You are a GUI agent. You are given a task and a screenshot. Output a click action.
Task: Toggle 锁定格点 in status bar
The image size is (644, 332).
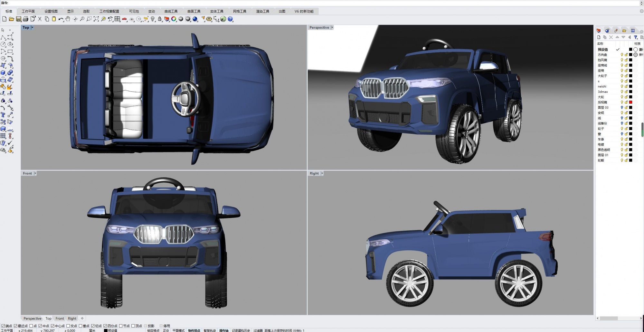pos(153,330)
